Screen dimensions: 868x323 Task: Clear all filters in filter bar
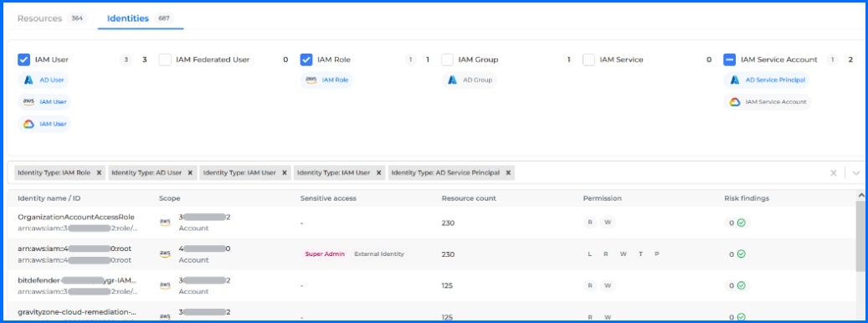tap(834, 173)
